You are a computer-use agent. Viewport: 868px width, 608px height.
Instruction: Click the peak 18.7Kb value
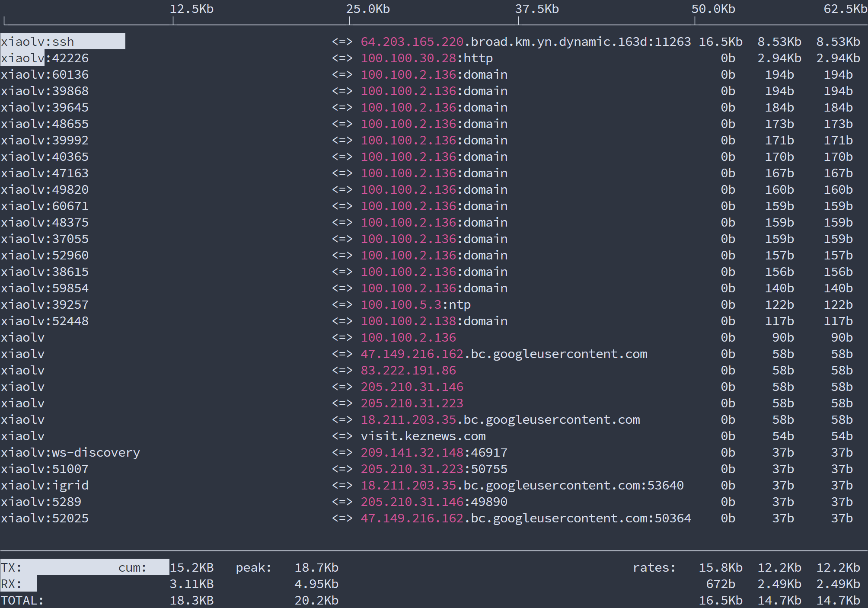316,567
